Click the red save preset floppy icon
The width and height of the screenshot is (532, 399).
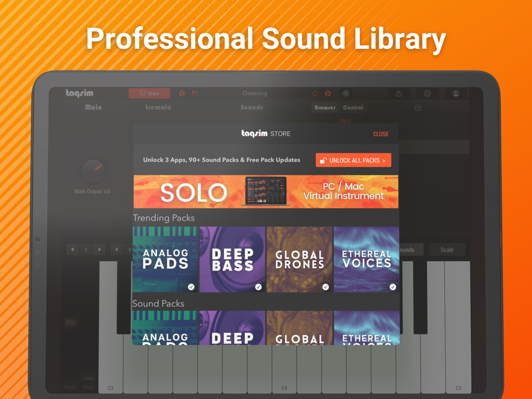pyautogui.click(x=195, y=93)
